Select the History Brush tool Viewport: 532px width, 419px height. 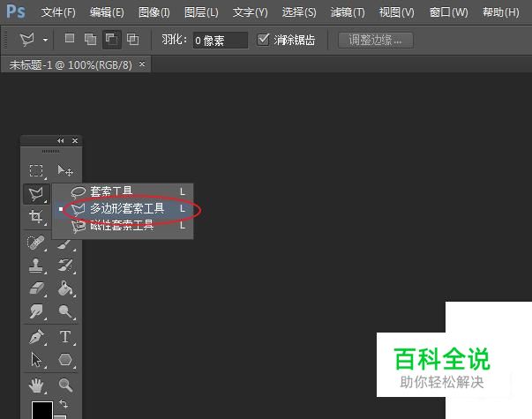point(64,266)
